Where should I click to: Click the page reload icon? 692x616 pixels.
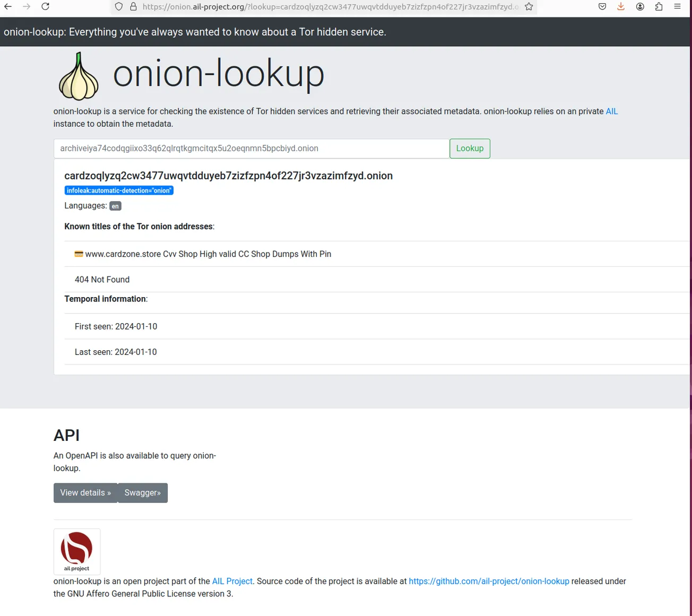pyautogui.click(x=45, y=6)
